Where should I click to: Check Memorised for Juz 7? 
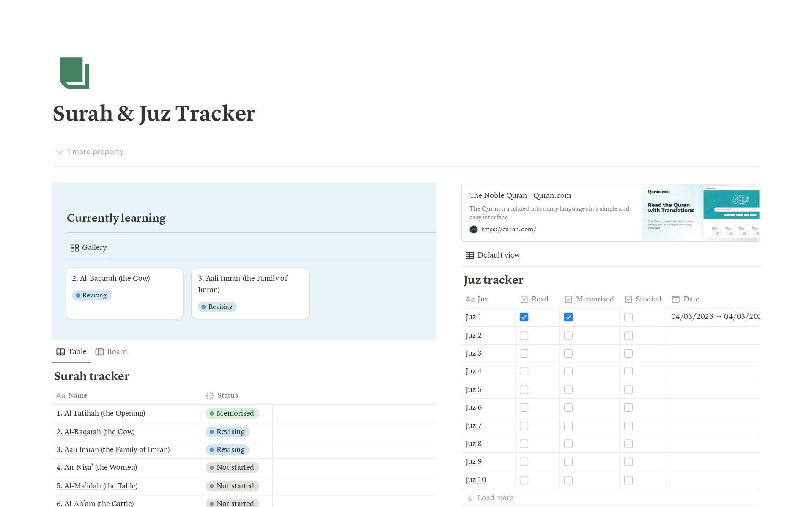click(x=568, y=426)
